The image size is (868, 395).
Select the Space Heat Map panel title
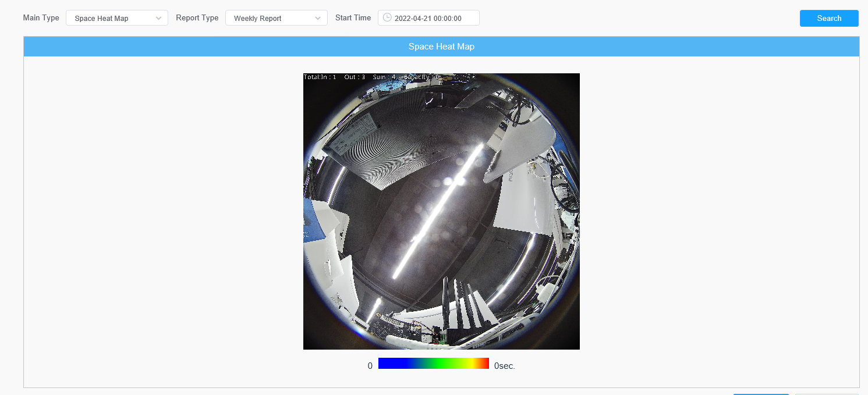441,47
